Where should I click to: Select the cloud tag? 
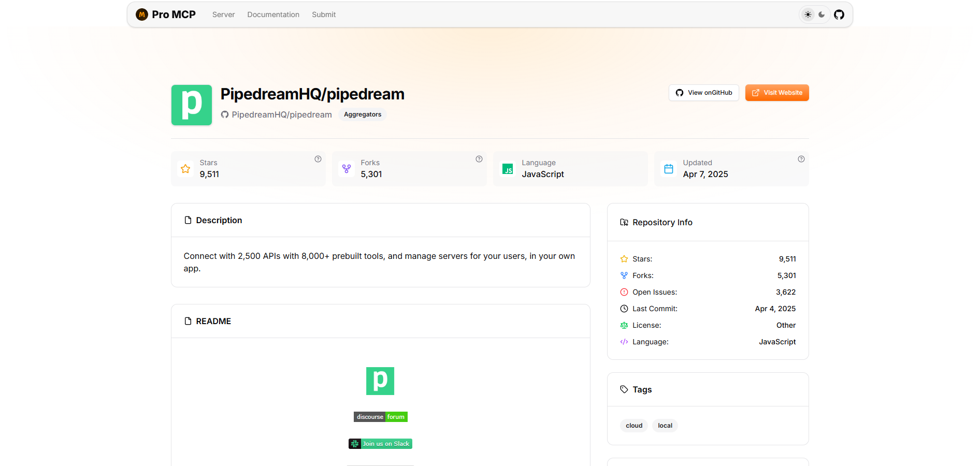(x=634, y=426)
